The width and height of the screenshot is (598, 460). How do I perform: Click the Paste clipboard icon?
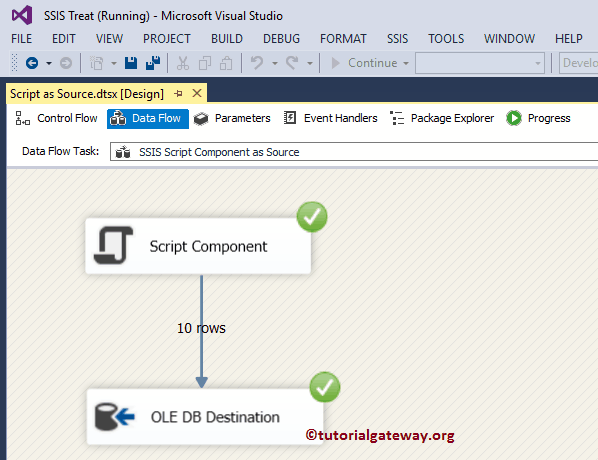pyautogui.click(x=226, y=63)
